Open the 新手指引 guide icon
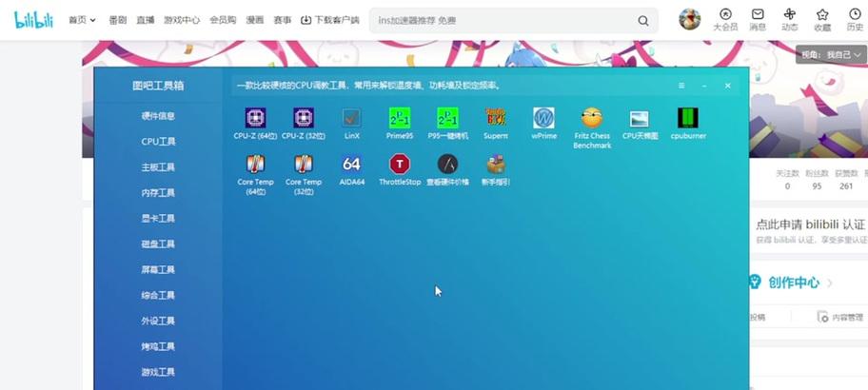This screenshot has width=868, height=390. [496, 165]
